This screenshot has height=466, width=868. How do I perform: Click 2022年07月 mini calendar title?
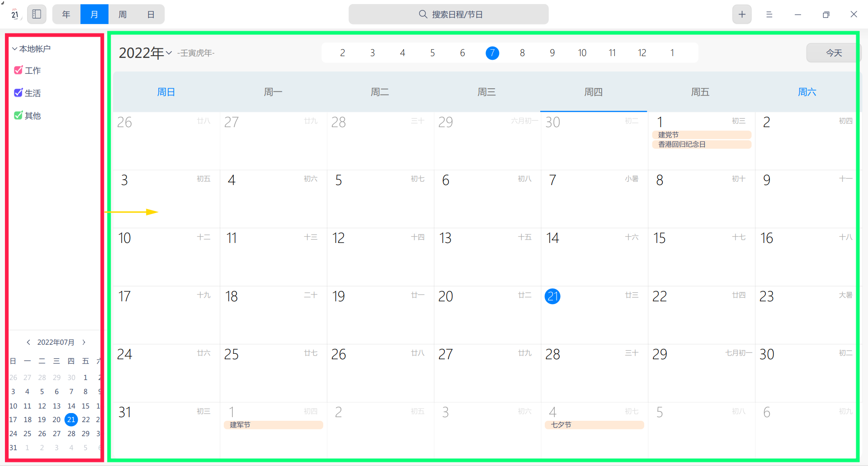(56, 342)
